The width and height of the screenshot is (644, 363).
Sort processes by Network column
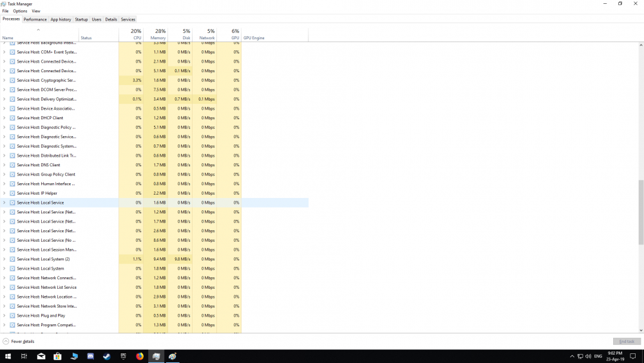205,34
